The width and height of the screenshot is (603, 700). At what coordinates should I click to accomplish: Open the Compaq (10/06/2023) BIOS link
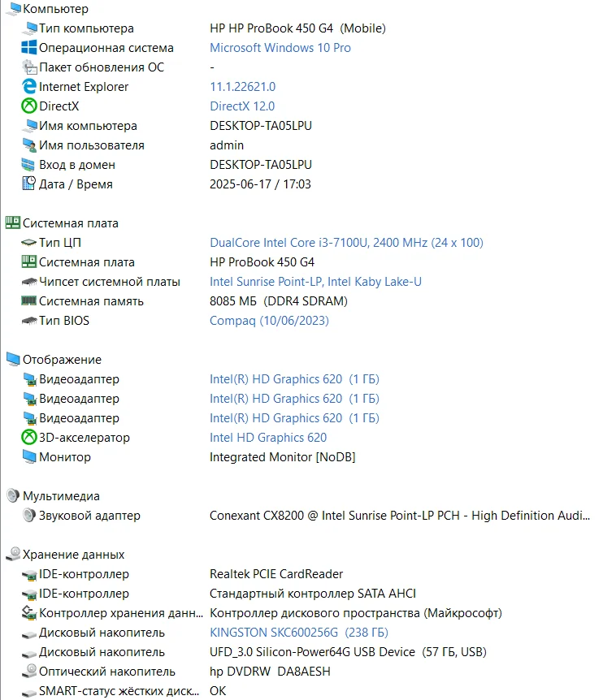pyautogui.click(x=269, y=321)
